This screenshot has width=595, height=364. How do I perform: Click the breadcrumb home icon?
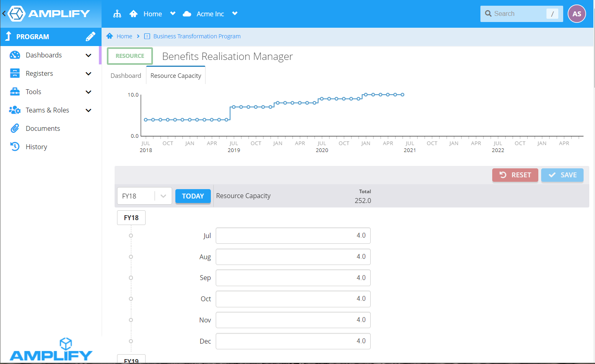[110, 36]
